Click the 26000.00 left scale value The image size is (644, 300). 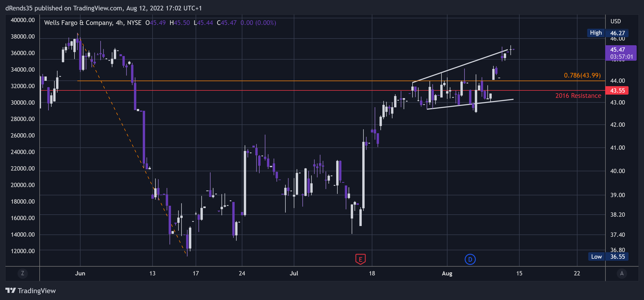(x=22, y=136)
